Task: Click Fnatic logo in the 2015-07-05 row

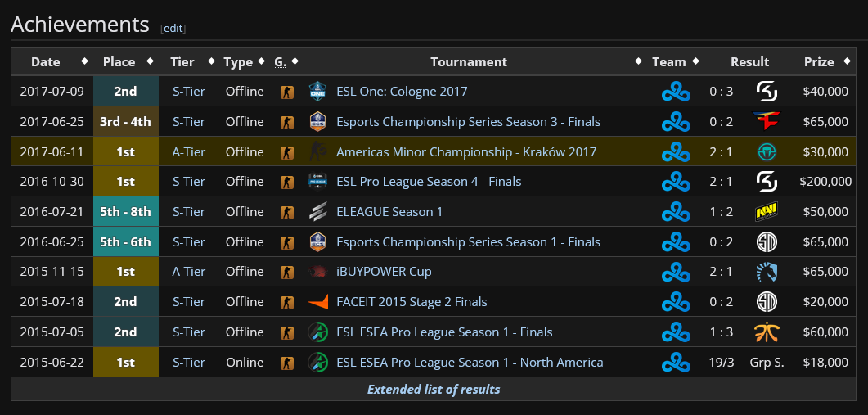Action: coord(767,332)
